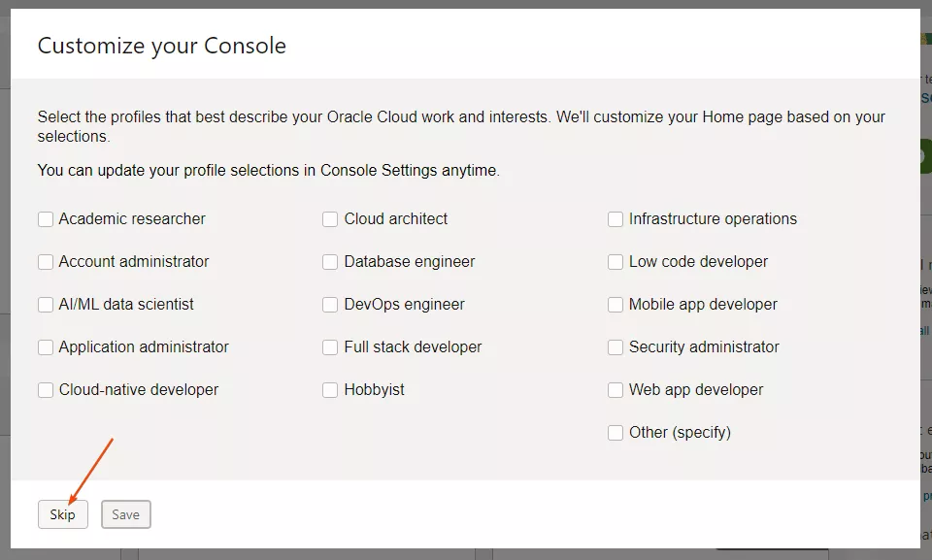Check the Full stack developer option

330,347
